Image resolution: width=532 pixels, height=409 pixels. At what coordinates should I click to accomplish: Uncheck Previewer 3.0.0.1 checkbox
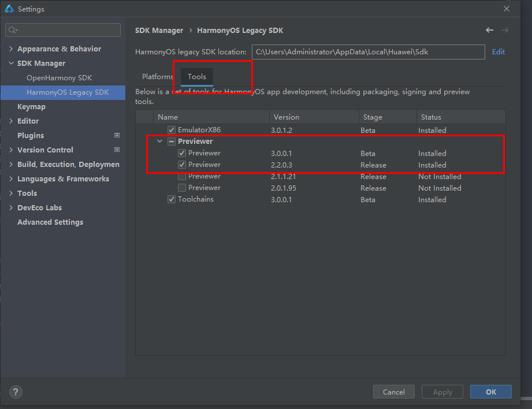pyautogui.click(x=182, y=153)
